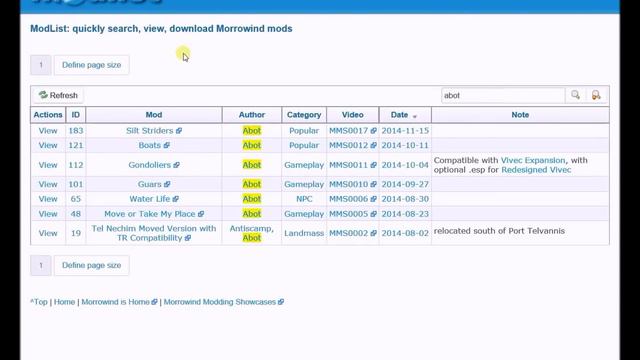
Task: Sort by the Note column header
Action: 520,115
